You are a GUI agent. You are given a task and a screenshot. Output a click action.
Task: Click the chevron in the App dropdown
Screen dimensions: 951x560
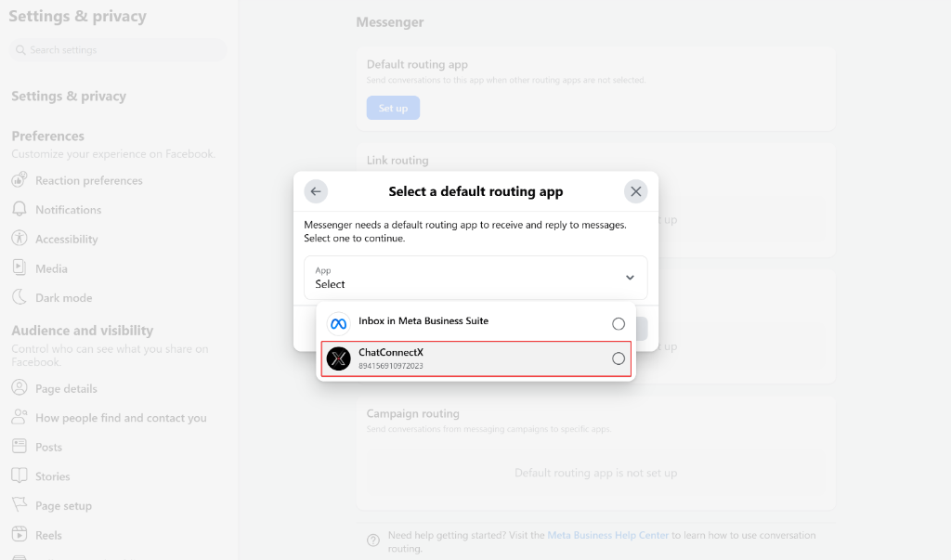pyautogui.click(x=630, y=278)
